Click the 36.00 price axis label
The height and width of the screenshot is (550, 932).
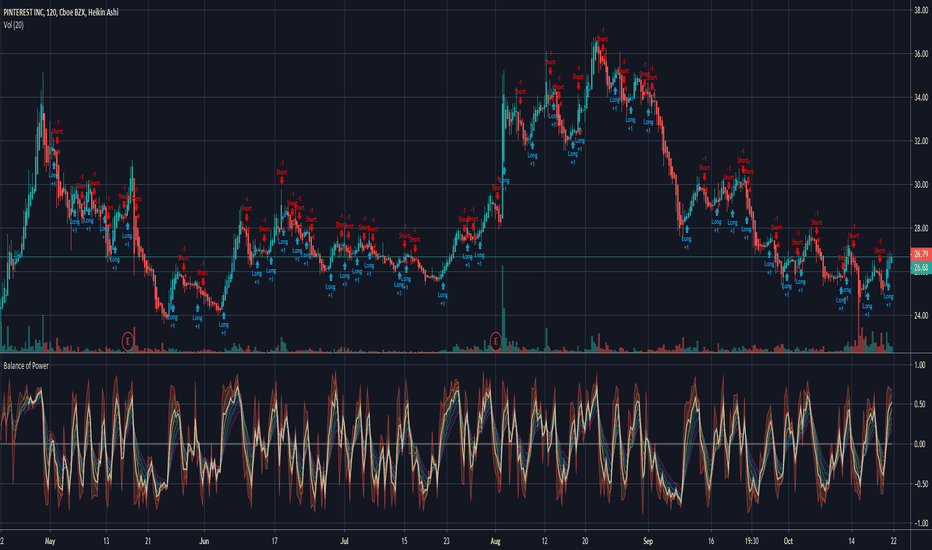coord(921,54)
